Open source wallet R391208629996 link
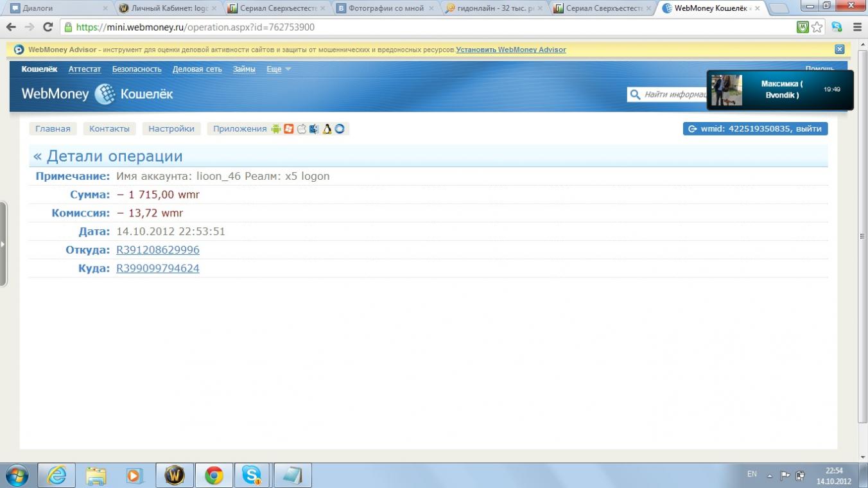The width and height of the screenshot is (868, 488). pyautogui.click(x=158, y=250)
